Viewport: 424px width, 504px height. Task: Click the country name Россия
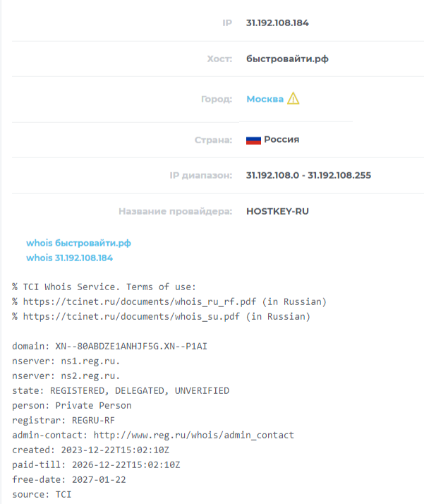pyautogui.click(x=281, y=140)
